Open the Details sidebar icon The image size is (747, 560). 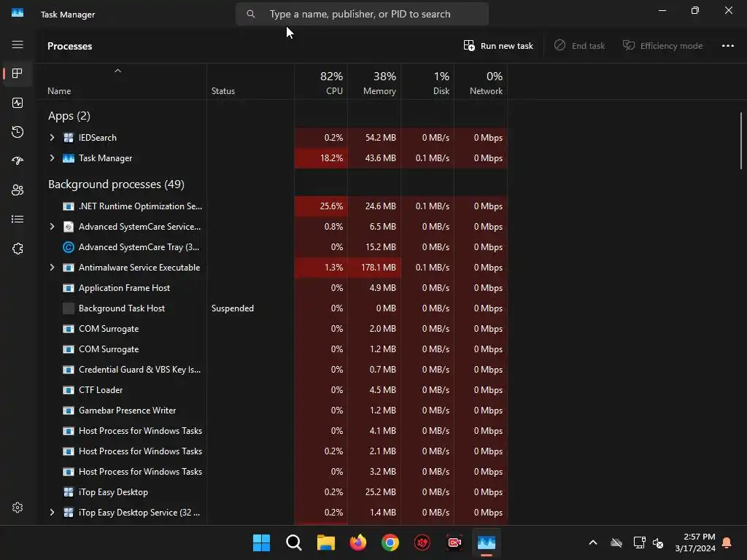tap(18, 219)
